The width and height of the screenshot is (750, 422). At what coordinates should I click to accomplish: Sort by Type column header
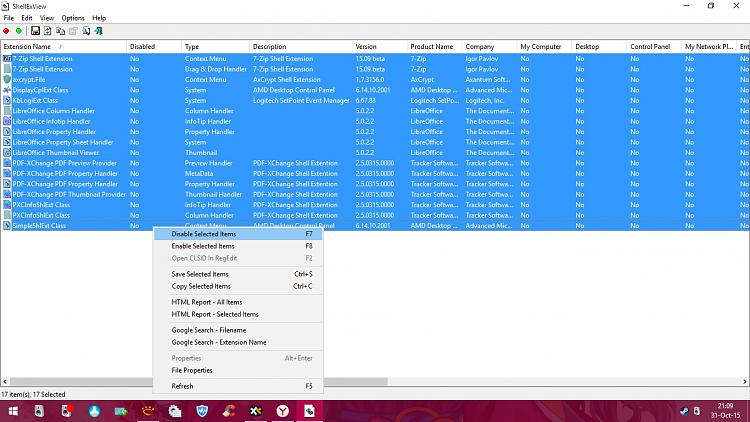point(215,46)
